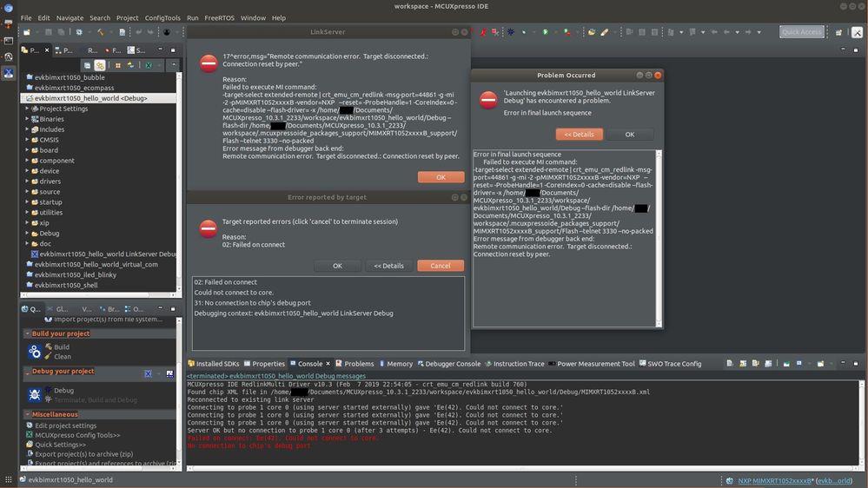
Task: Collapse the Debug your project section
Action: 27,372
